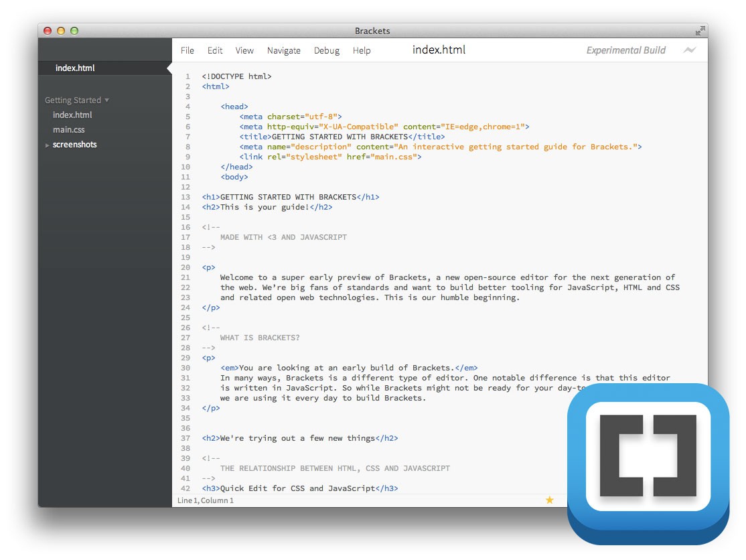746x560 pixels.
Task: Open the Edit menu
Action: pyautogui.click(x=215, y=50)
